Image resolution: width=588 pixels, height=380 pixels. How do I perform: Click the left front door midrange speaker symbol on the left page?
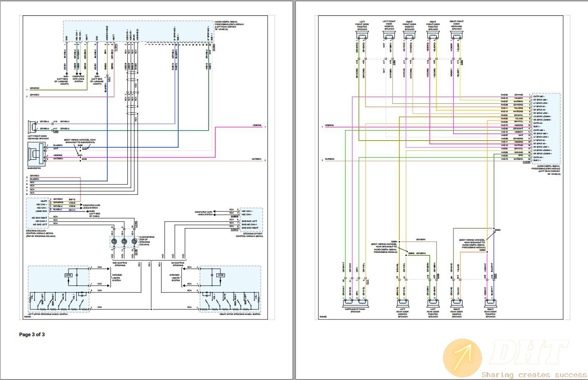pos(33,126)
